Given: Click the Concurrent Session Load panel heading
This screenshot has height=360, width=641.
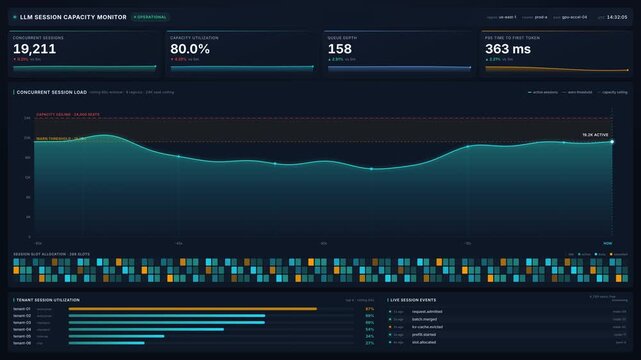Looking at the screenshot, I should 52,92.
